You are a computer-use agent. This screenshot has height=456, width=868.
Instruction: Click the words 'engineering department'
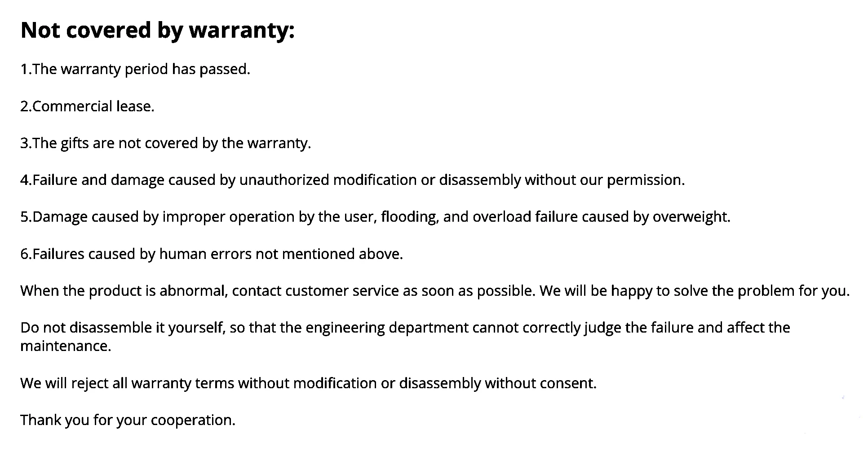tap(387, 328)
